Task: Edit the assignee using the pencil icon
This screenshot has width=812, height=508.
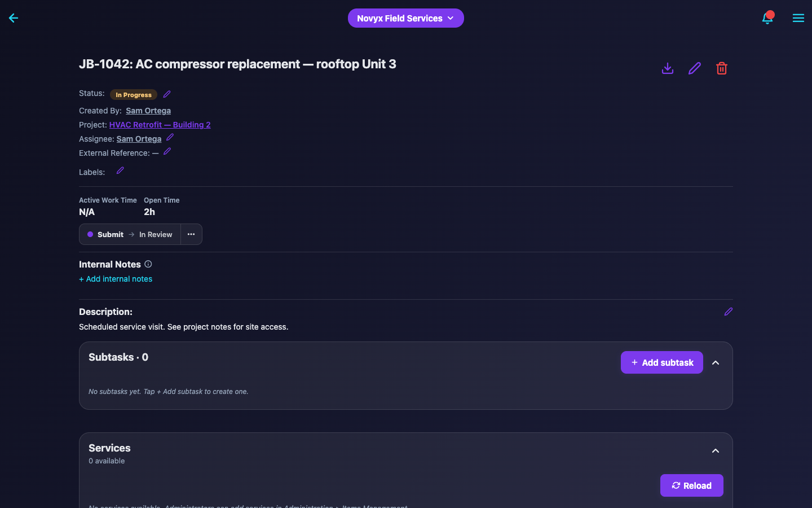Action: point(170,137)
